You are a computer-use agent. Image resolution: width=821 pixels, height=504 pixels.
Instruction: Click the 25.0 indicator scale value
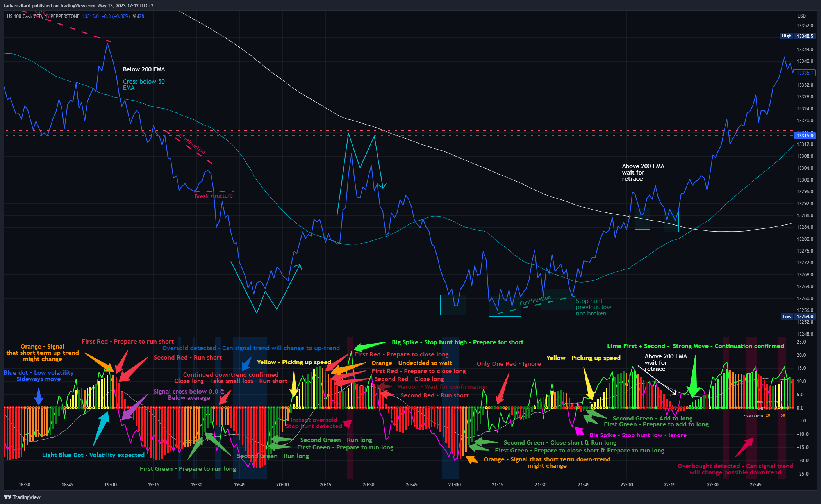pyautogui.click(x=801, y=342)
